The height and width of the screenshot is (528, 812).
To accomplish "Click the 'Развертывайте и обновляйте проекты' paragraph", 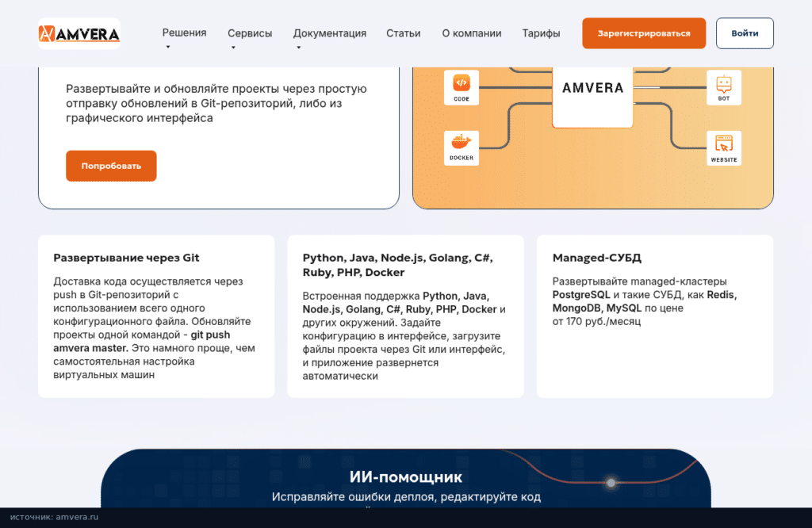I will [216, 103].
